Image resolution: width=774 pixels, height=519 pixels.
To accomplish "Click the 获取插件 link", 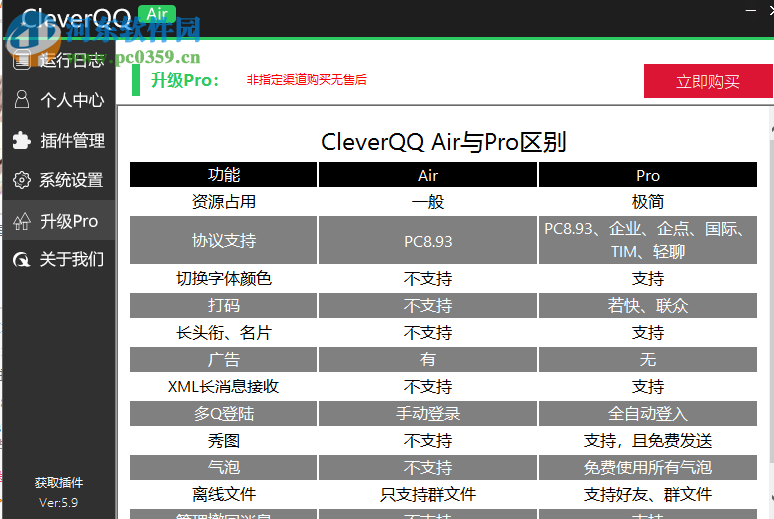I will click(59, 482).
